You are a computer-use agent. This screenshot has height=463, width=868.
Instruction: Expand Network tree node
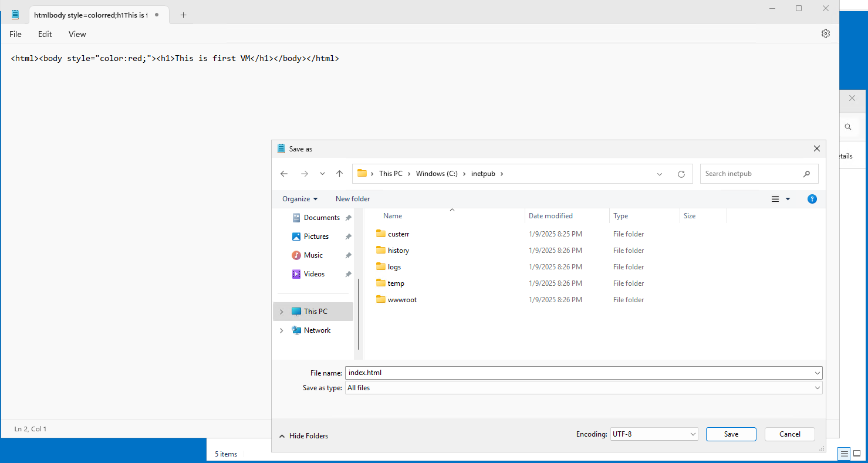[x=282, y=330]
